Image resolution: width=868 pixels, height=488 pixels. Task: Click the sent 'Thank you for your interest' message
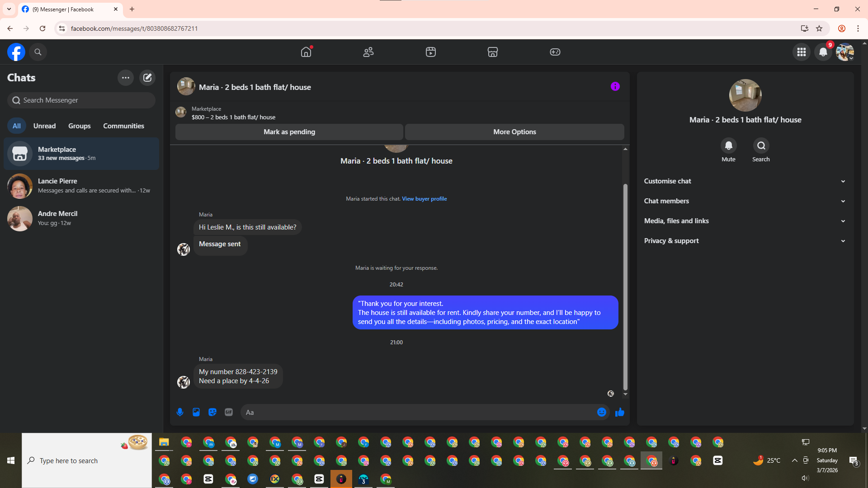[485, 313]
